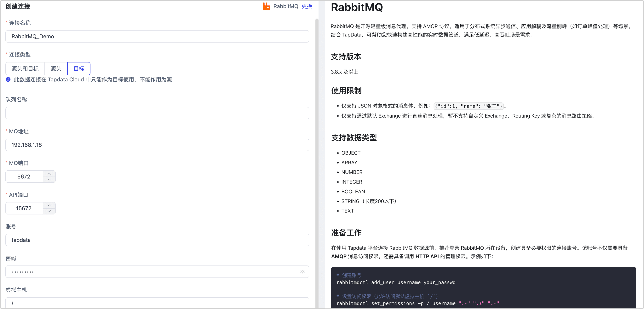Viewport: 644px width, 309px height.
Task: Decrement API端口 using the down arrow
Action: 49,211
